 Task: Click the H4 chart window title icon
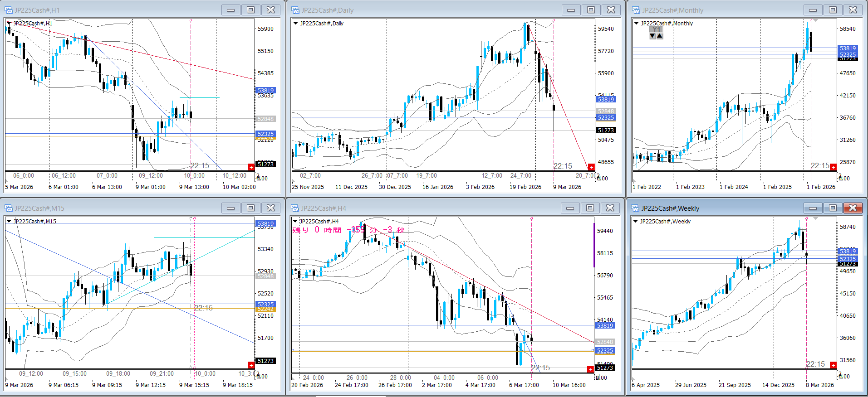[295, 208]
